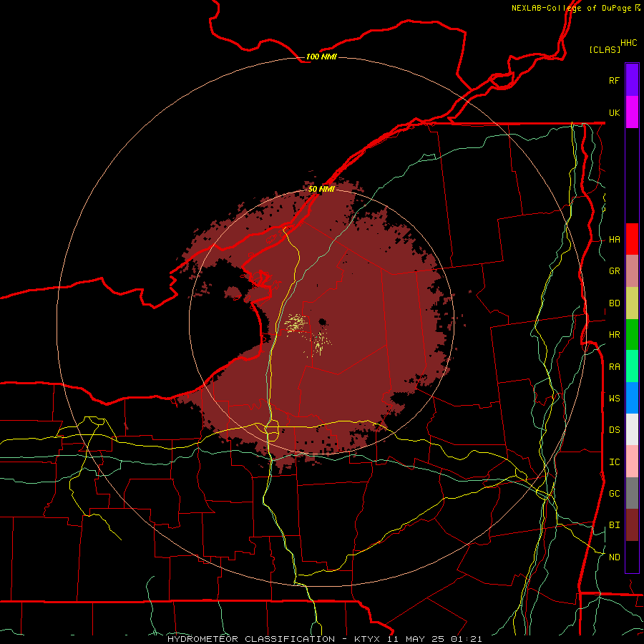
Task: Click the dusty pink GR legend swatch
Action: tap(632, 270)
